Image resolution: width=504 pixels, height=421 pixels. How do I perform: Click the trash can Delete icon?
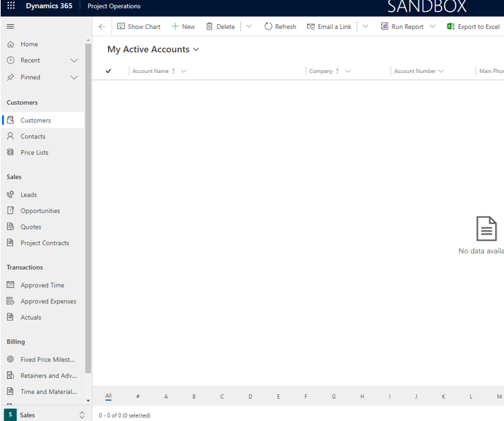(209, 26)
